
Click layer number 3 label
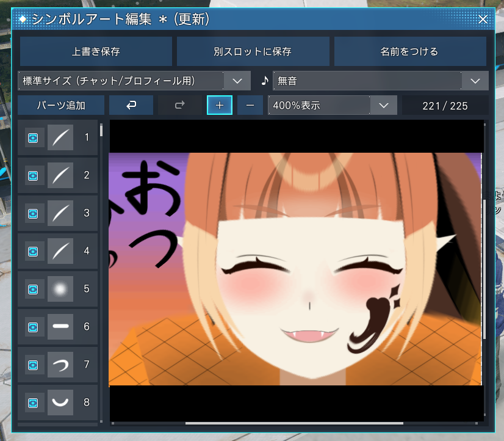(87, 213)
